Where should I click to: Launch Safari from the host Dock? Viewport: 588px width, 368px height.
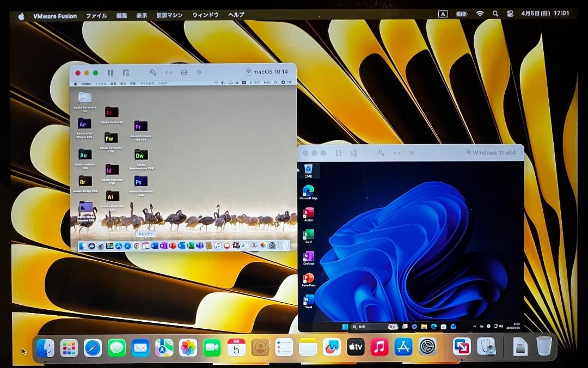pos(93,348)
